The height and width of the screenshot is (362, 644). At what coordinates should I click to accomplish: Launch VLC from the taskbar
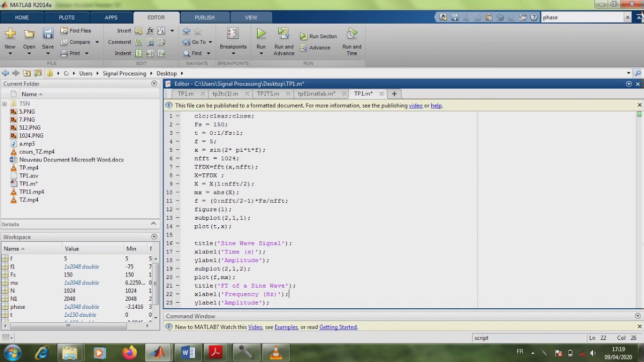(276, 352)
